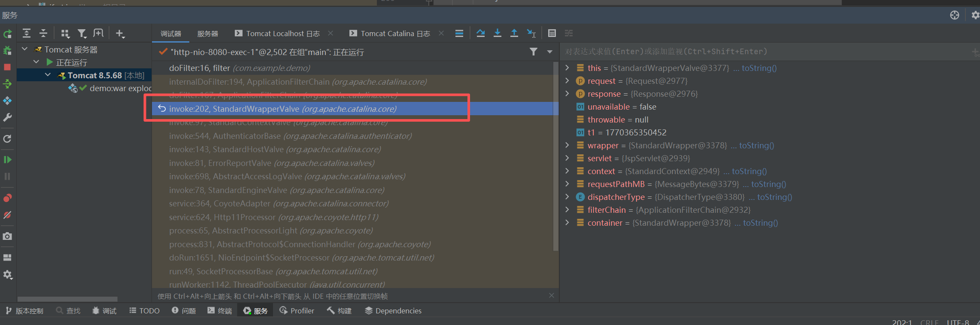Stop the running Tomcat server

(7, 67)
